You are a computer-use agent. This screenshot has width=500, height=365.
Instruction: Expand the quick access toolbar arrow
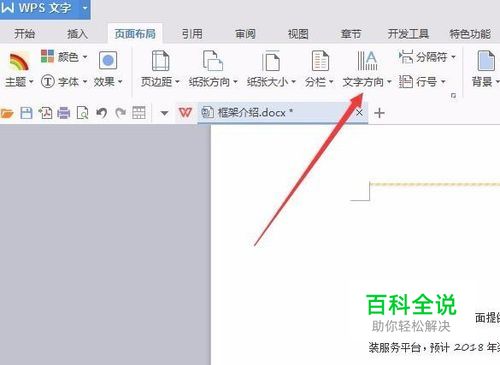pyautogui.click(x=164, y=113)
